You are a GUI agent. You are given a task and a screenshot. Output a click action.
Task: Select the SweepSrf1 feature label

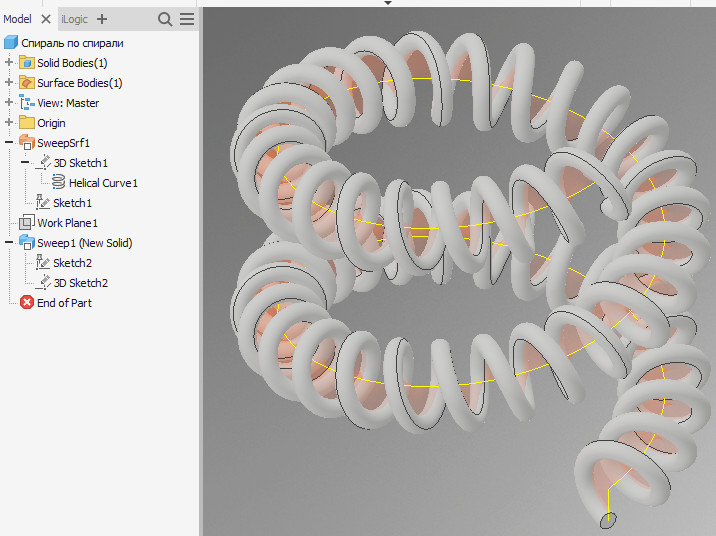pos(63,143)
